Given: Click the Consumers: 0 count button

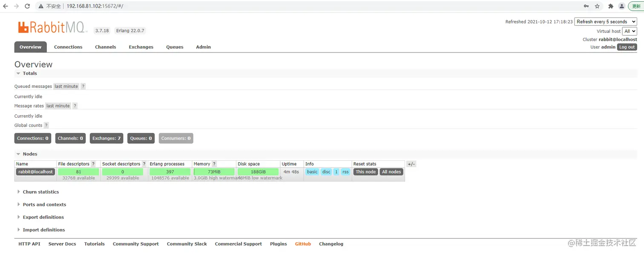Looking at the screenshot, I should point(176,138).
